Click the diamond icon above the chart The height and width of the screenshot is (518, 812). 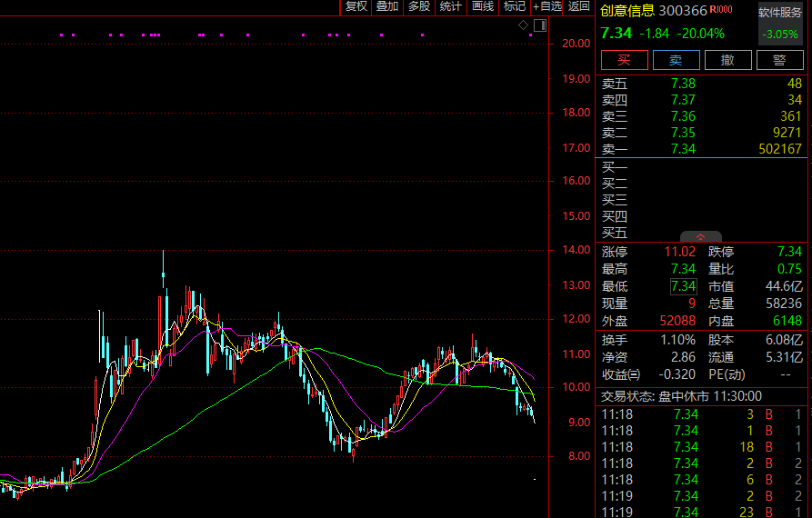523,25
